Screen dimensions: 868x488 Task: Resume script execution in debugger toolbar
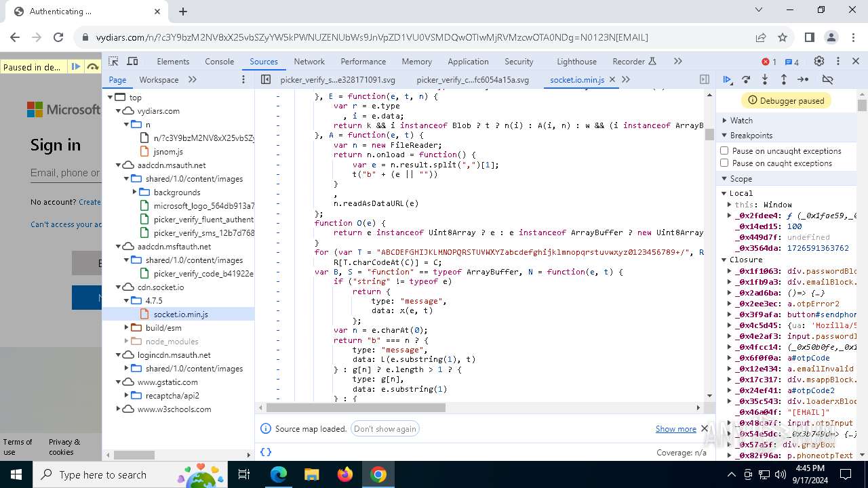[x=727, y=79]
